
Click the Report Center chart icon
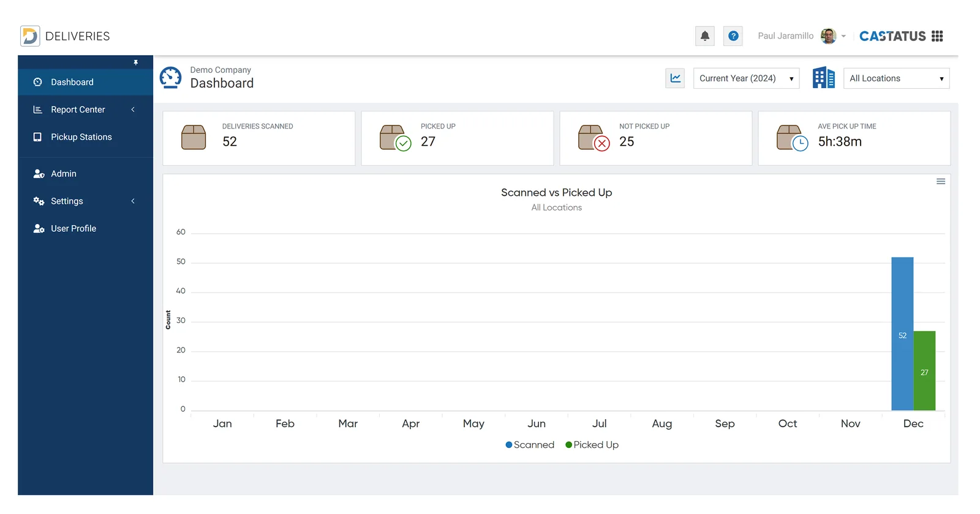(38, 110)
